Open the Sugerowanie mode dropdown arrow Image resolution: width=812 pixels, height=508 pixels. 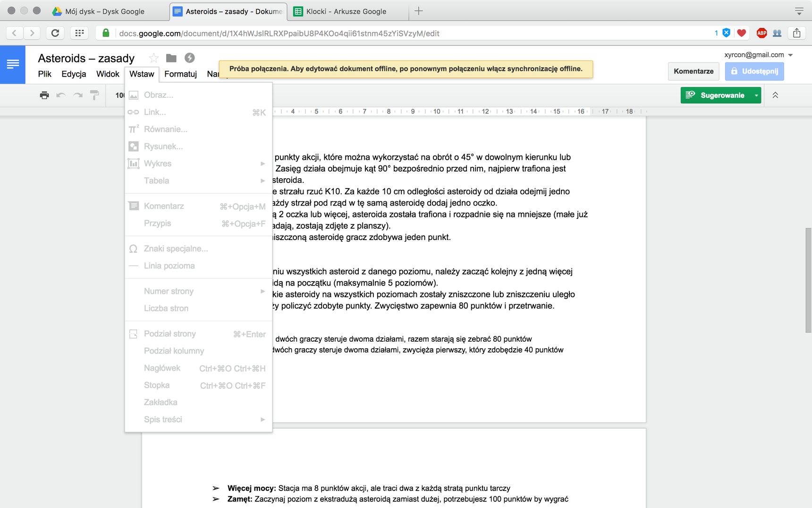(x=756, y=95)
